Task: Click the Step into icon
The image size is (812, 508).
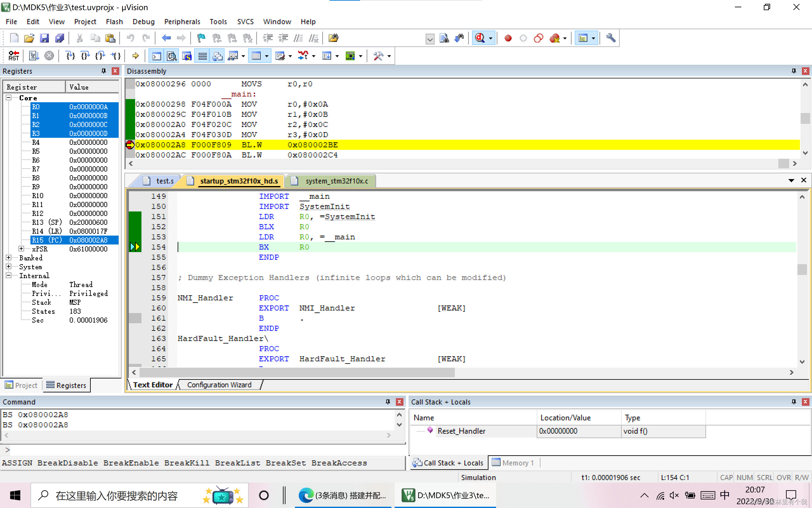Action: tap(70, 56)
